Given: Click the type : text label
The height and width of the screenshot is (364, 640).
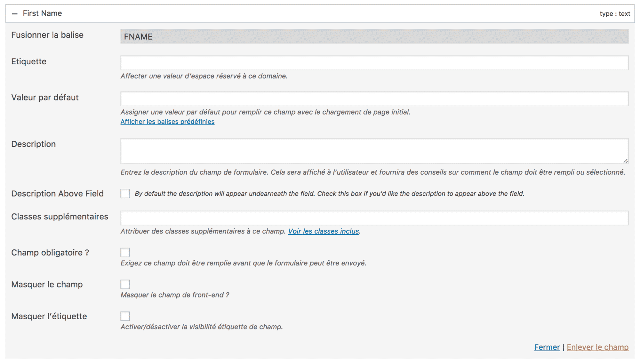Looking at the screenshot, I should pos(614,14).
